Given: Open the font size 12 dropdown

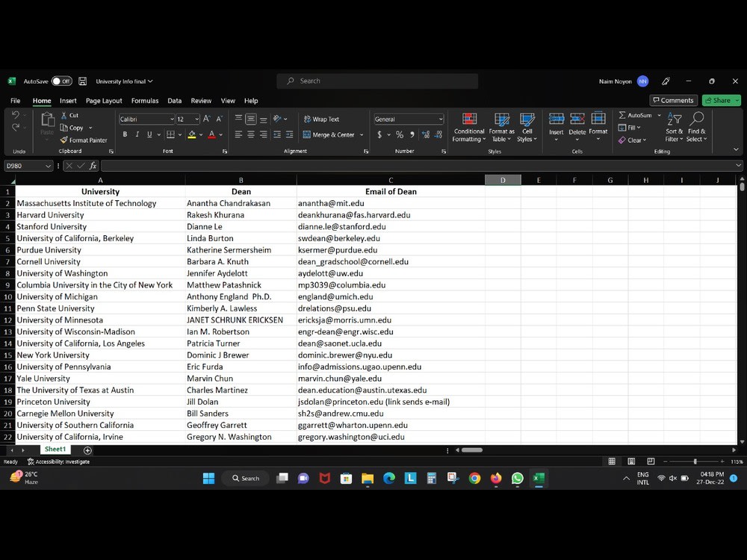Looking at the screenshot, I should coord(196,119).
